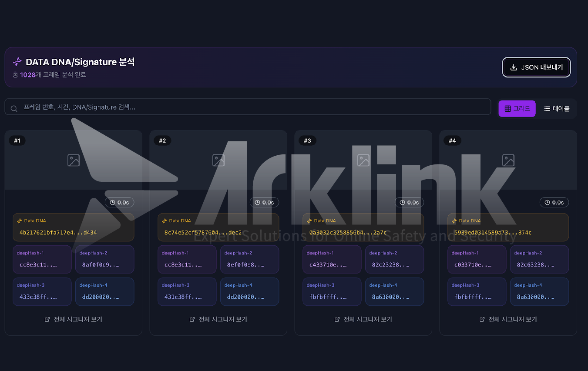Click Data DNA value 0a3032c3258856b4...2a7c
Viewport: 588px width, 371px height.
pos(348,233)
